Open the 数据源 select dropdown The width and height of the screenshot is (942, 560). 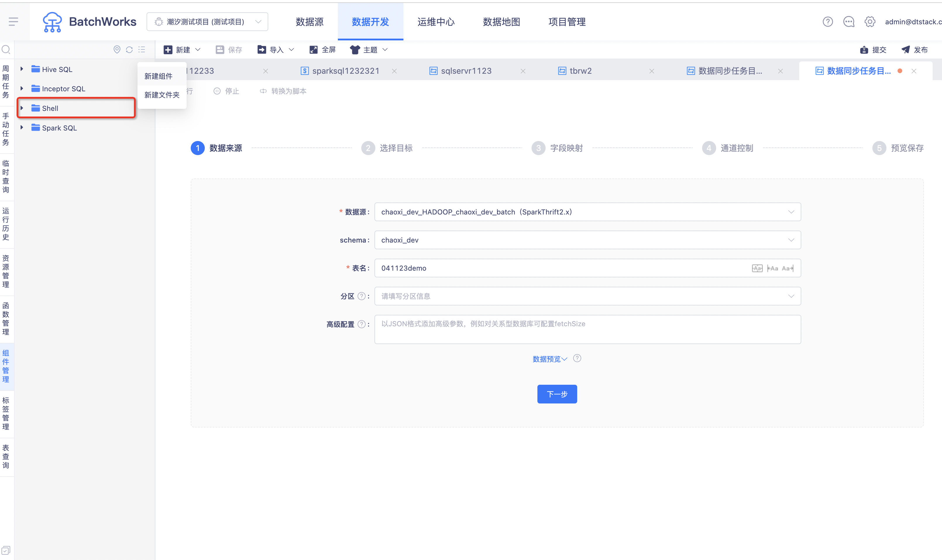pyautogui.click(x=588, y=212)
